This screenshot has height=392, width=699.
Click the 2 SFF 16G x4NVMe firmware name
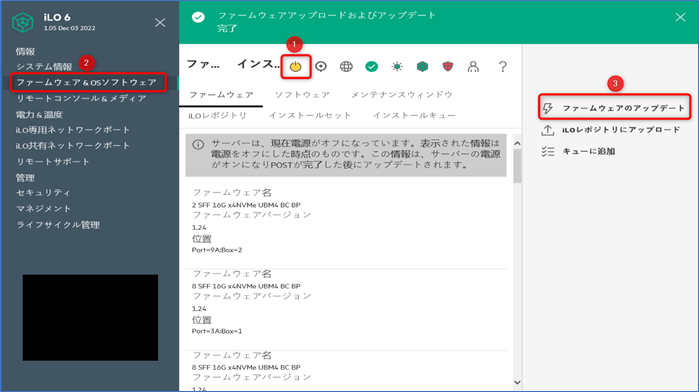[246, 205]
